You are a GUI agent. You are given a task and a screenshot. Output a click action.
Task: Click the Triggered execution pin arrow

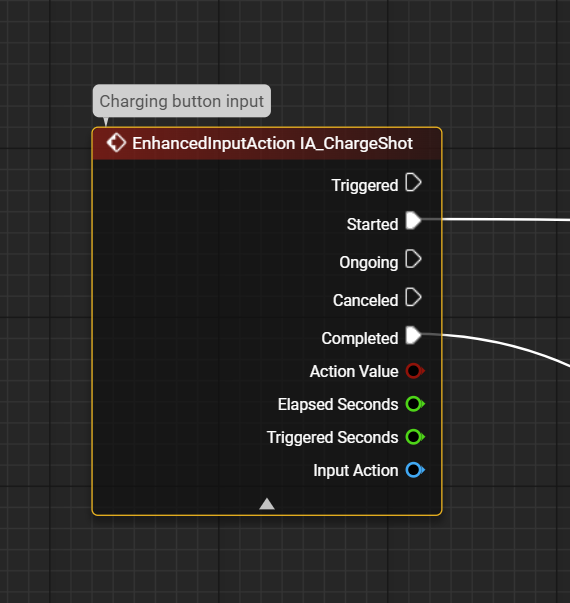(413, 182)
